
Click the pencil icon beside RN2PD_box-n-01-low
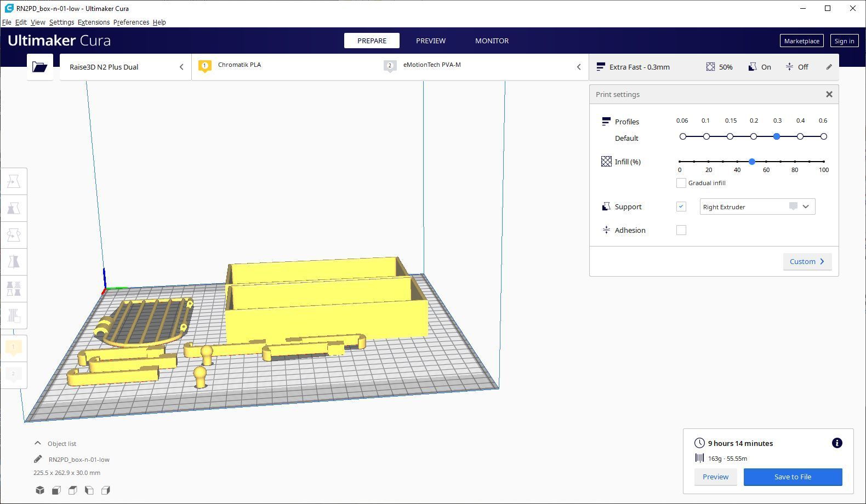click(x=38, y=460)
